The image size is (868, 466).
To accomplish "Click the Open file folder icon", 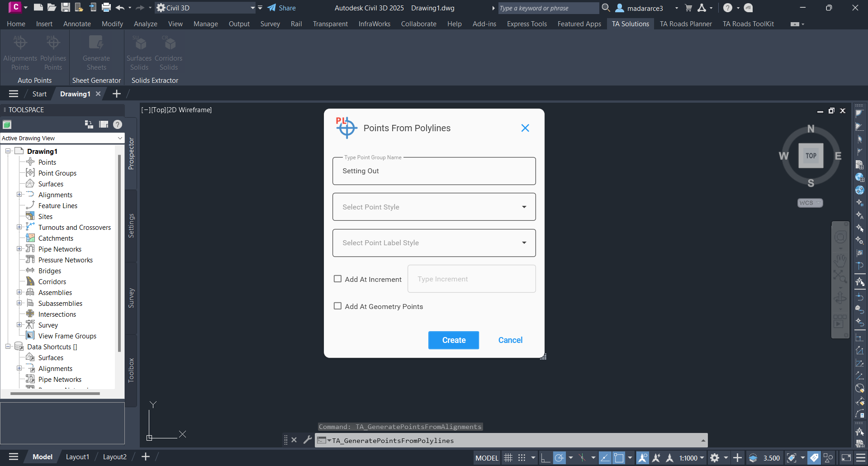I will coord(52,7).
